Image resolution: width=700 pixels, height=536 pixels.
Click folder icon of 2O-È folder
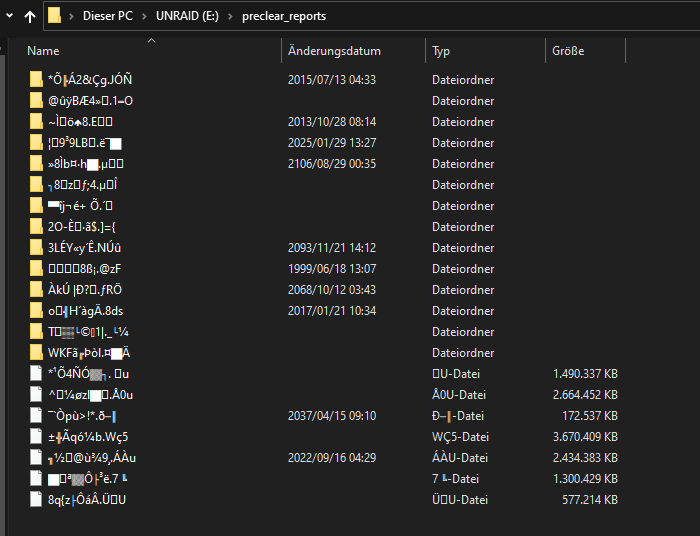(x=36, y=226)
